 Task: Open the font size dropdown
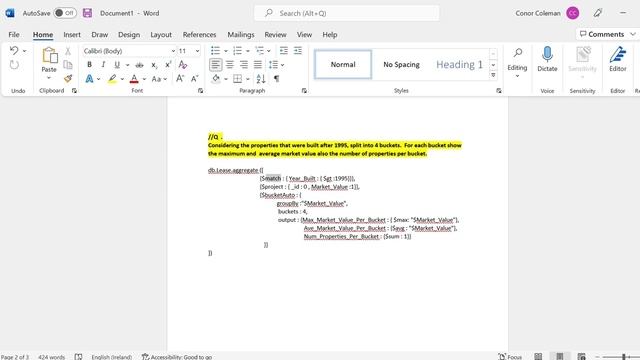(x=197, y=51)
